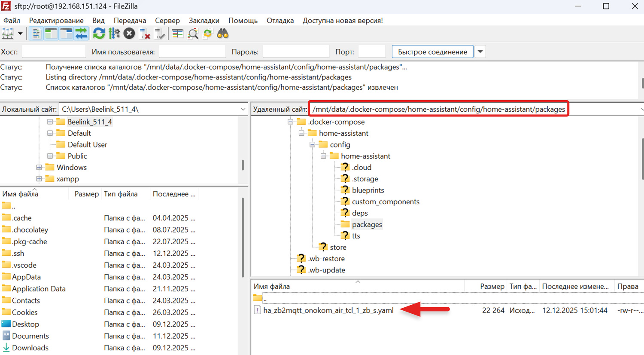Expand the xampp local folder
644x355 pixels.
(x=39, y=179)
